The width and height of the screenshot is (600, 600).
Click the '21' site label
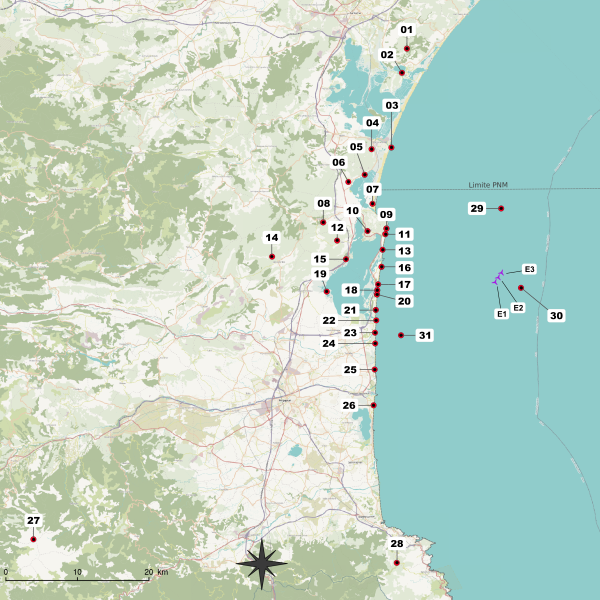(x=350, y=310)
